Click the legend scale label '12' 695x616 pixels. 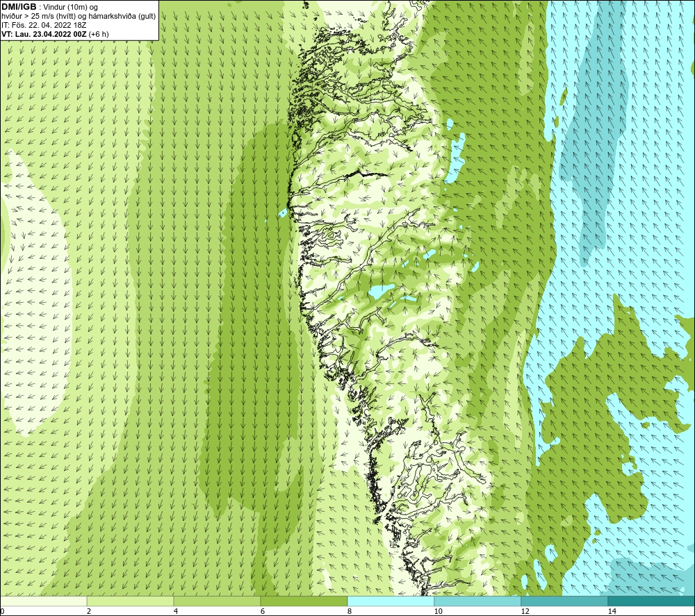[x=525, y=611]
